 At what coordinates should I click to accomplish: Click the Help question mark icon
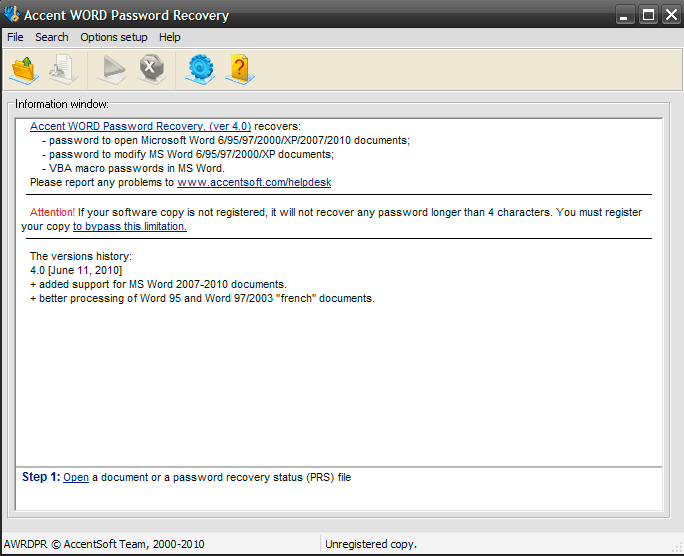[x=239, y=70]
